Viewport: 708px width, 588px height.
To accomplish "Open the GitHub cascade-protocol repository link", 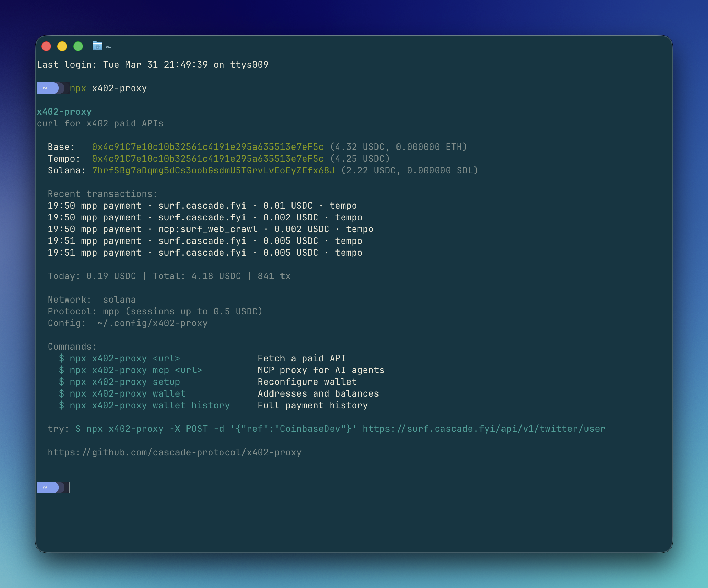I will tap(174, 452).
